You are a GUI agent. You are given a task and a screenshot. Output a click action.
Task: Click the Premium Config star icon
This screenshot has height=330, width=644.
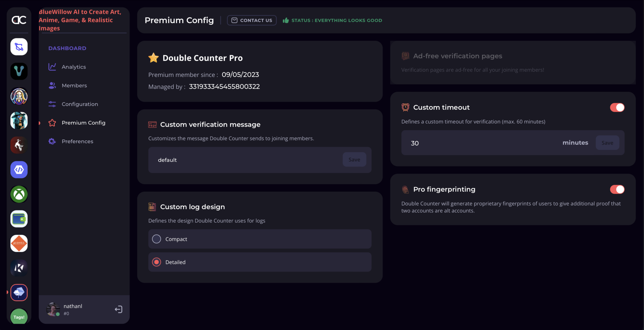click(52, 123)
